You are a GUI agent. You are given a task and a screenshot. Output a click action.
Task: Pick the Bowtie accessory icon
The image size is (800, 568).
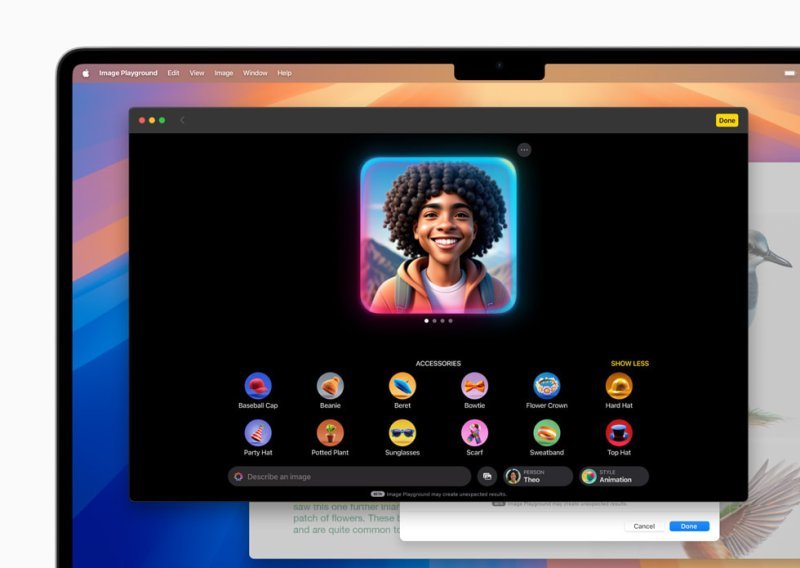tap(474, 386)
